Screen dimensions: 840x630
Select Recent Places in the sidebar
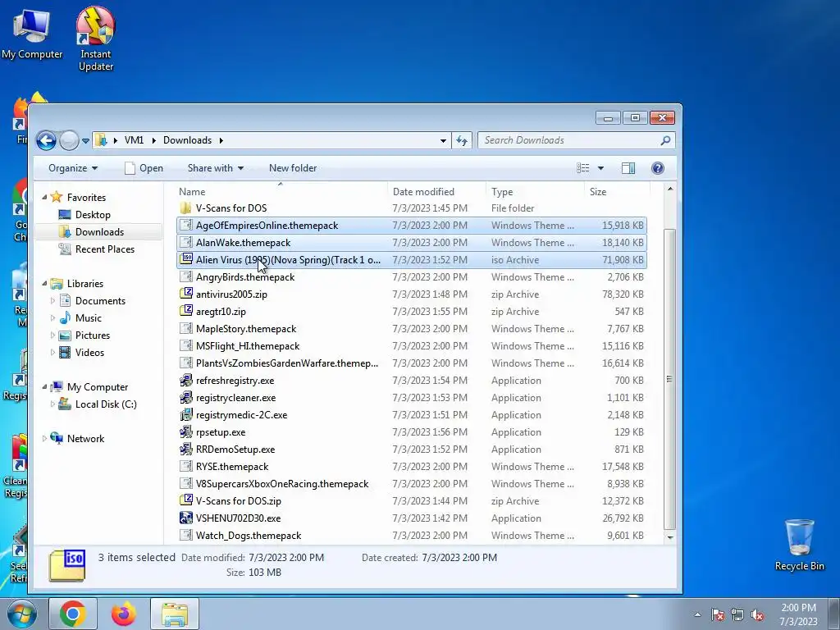(104, 249)
